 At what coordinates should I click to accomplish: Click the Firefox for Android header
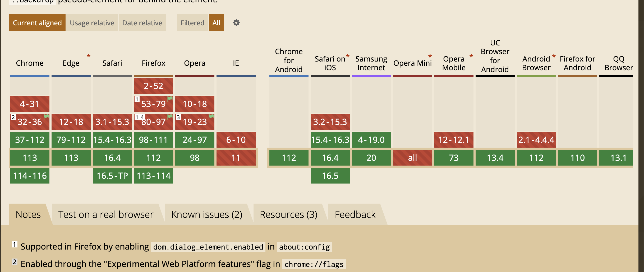577,63
